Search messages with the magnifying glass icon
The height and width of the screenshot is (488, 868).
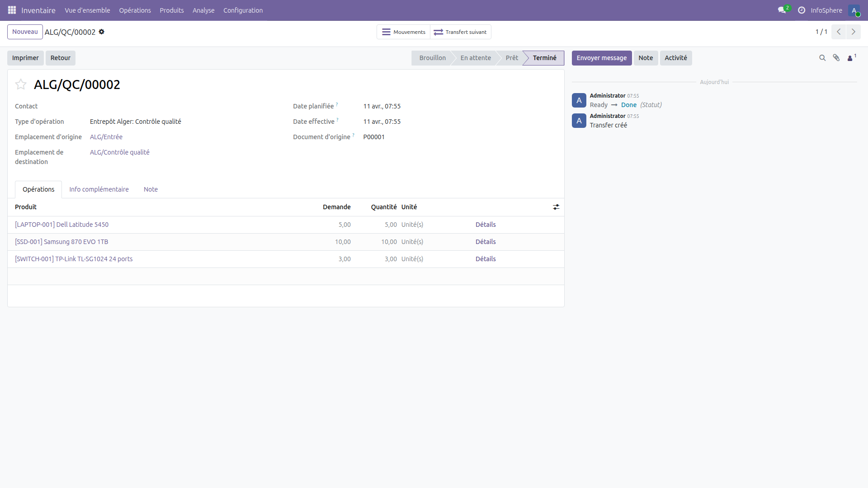point(822,58)
